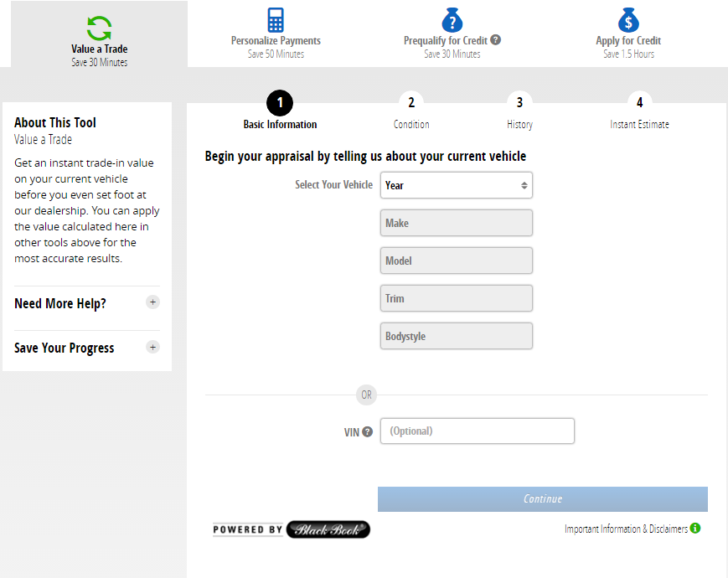Screen dimensions: 728x578
Task: Go to step 3 History
Action: coord(519,103)
